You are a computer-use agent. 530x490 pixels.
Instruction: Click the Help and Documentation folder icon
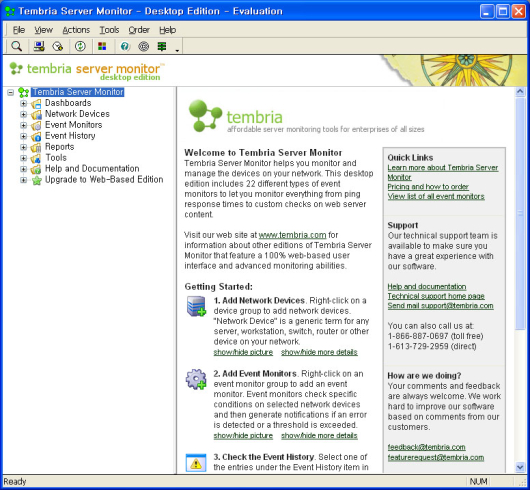pos(36,169)
